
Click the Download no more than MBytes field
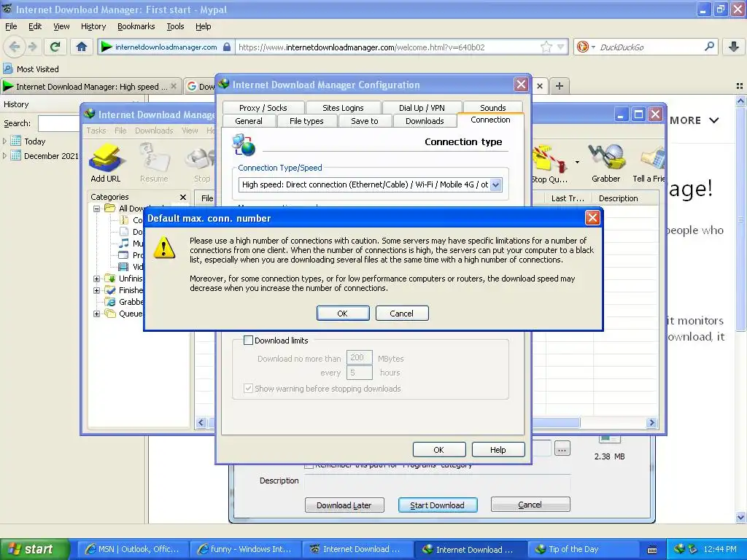click(x=359, y=357)
